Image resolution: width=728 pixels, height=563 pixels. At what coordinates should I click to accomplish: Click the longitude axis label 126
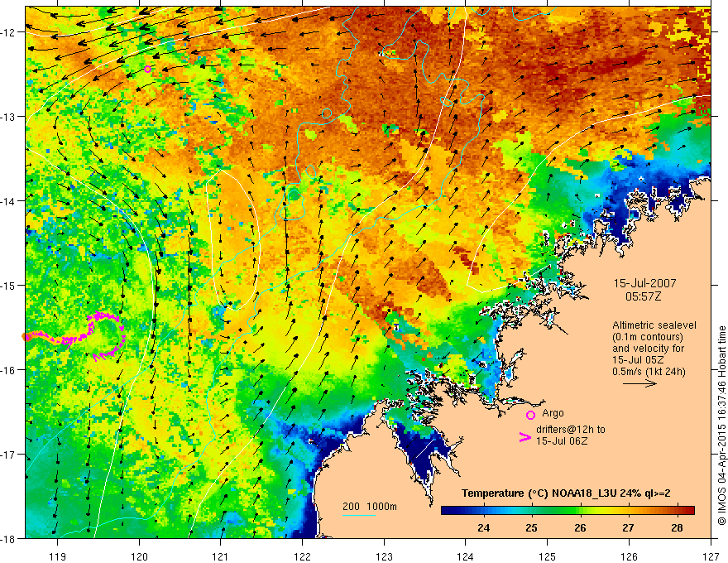coord(629,556)
